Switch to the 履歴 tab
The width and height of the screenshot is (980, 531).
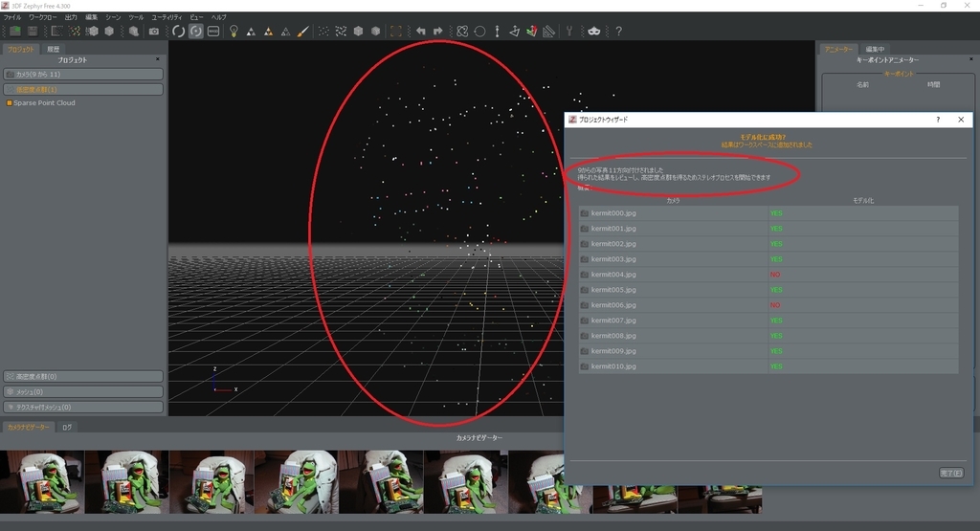[54, 49]
